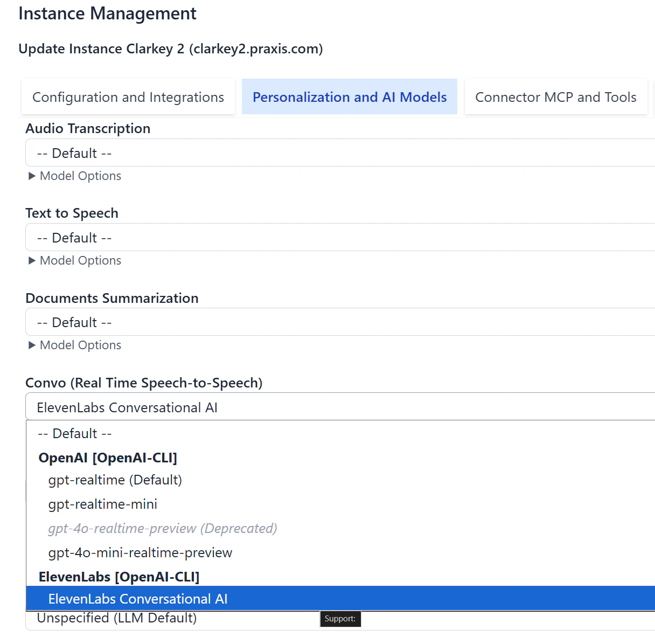Viewport: 655px width, 644px height.
Task: Choose the -- Default -- option in Convo list
Action: coord(340,434)
